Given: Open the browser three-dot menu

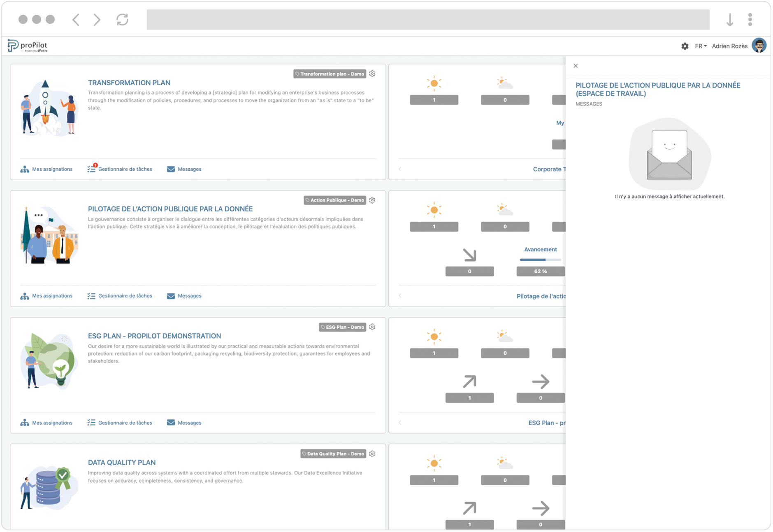Looking at the screenshot, I should pyautogui.click(x=750, y=20).
